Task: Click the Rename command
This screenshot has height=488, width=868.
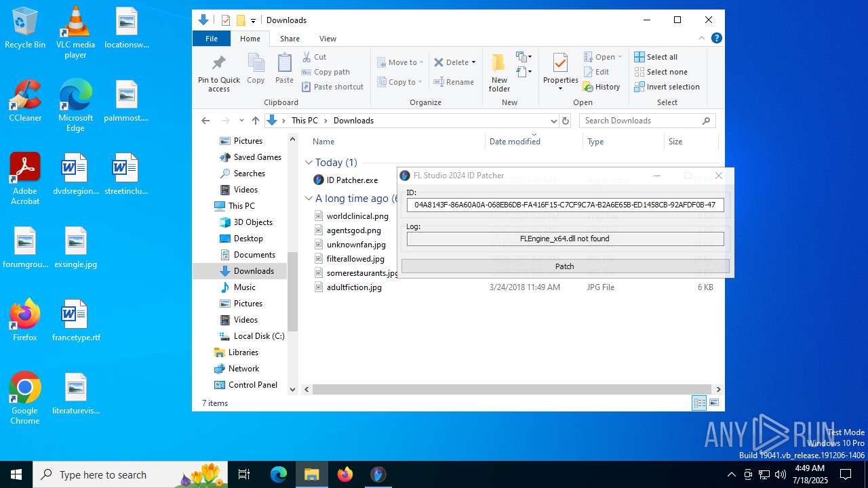Action: pos(454,82)
